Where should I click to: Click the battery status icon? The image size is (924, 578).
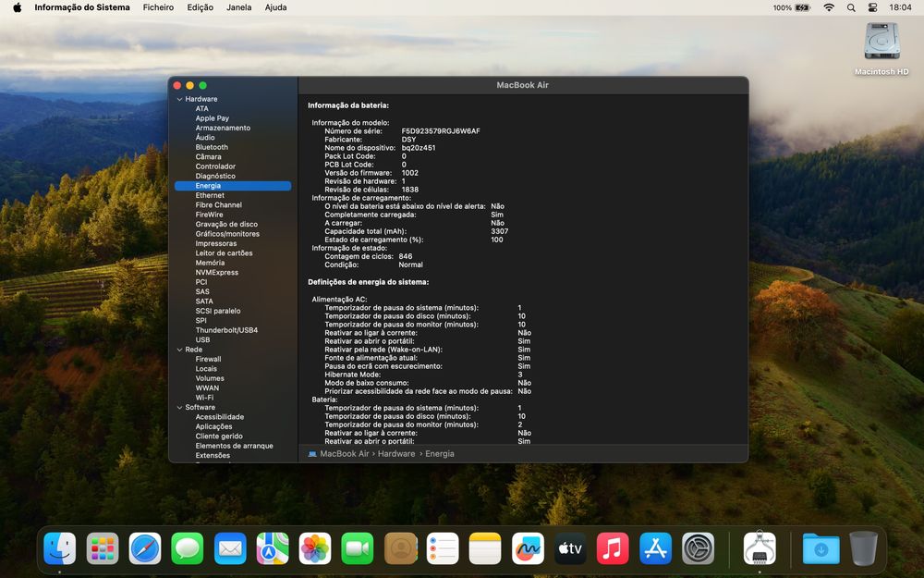tap(802, 7)
